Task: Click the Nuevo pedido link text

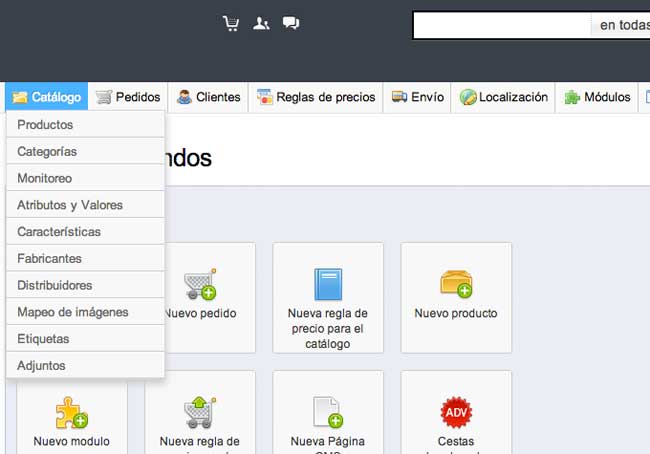Action: tap(201, 313)
